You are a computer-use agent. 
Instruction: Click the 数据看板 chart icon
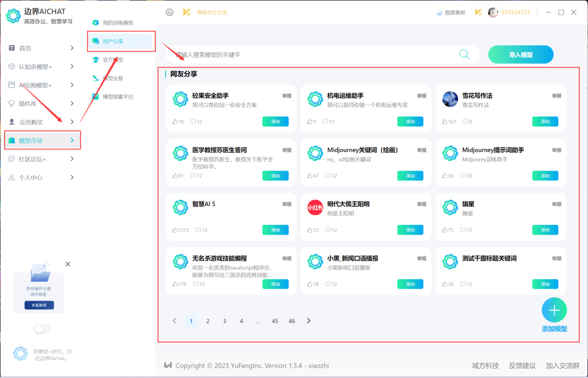click(439, 13)
